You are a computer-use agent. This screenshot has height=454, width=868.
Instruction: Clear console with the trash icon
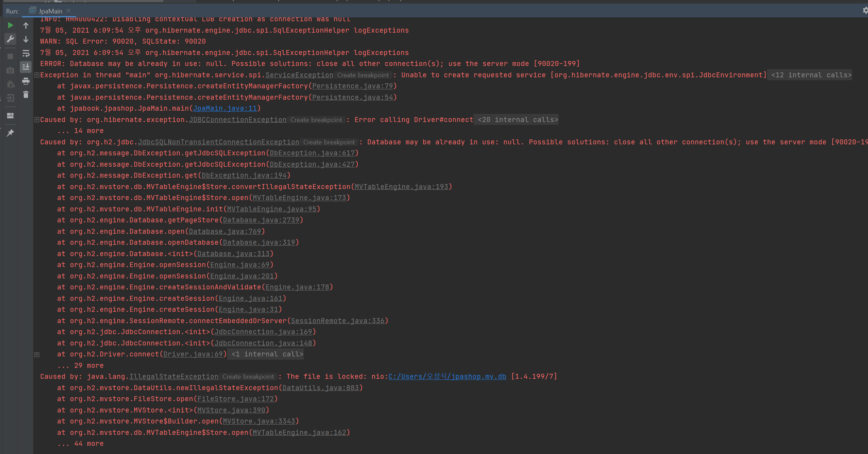pos(26,95)
